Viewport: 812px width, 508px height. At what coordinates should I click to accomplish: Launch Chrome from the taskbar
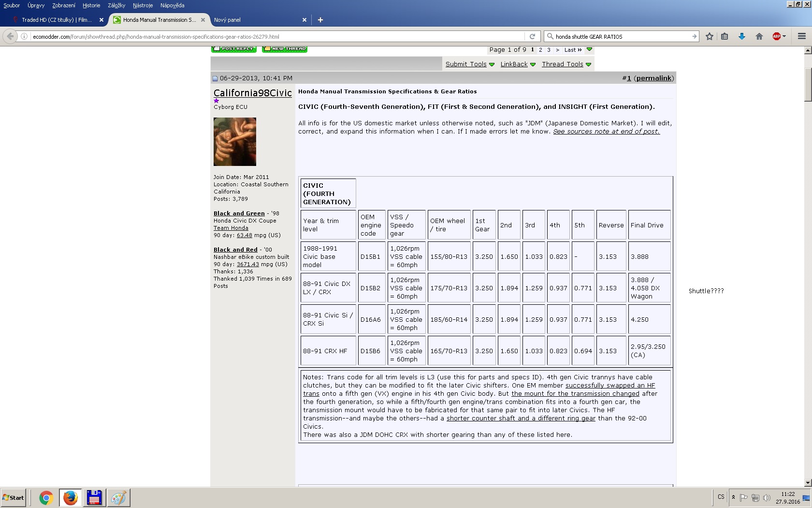click(46, 497)
